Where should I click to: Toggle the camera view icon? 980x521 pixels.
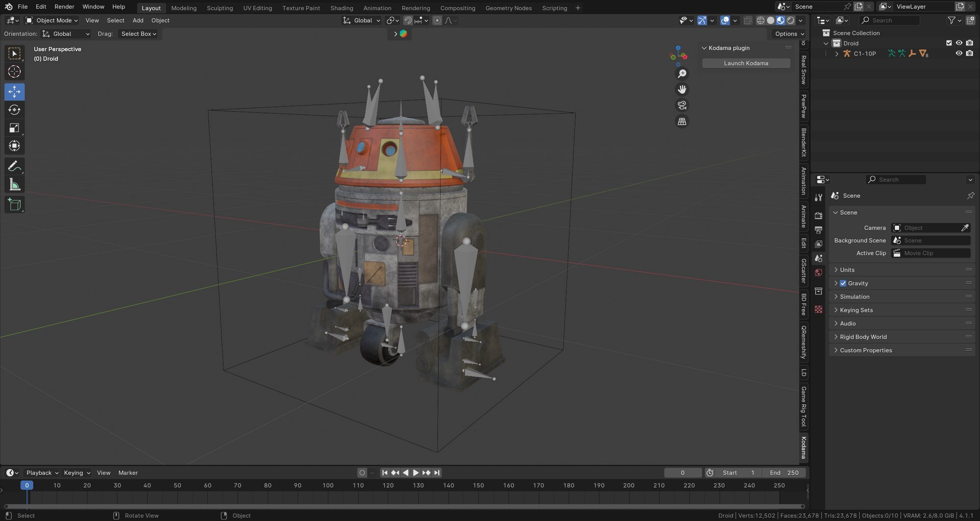(682, 106)
